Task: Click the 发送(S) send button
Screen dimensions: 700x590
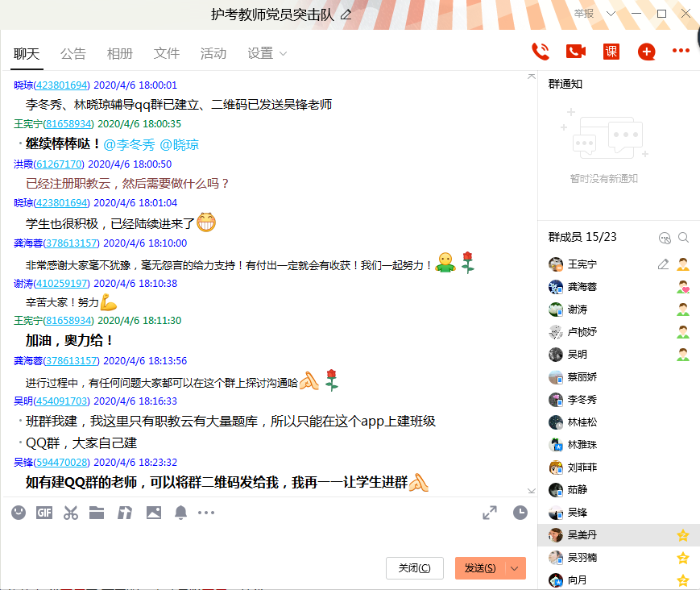Action: coord(480,568)
